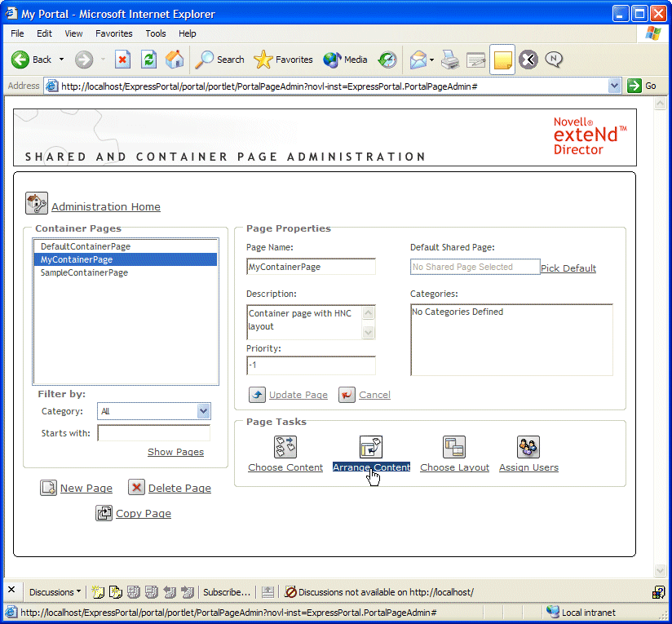Open Assign Users via its icon
Viewport: 672px width, 624px height.
click(528, 447)
